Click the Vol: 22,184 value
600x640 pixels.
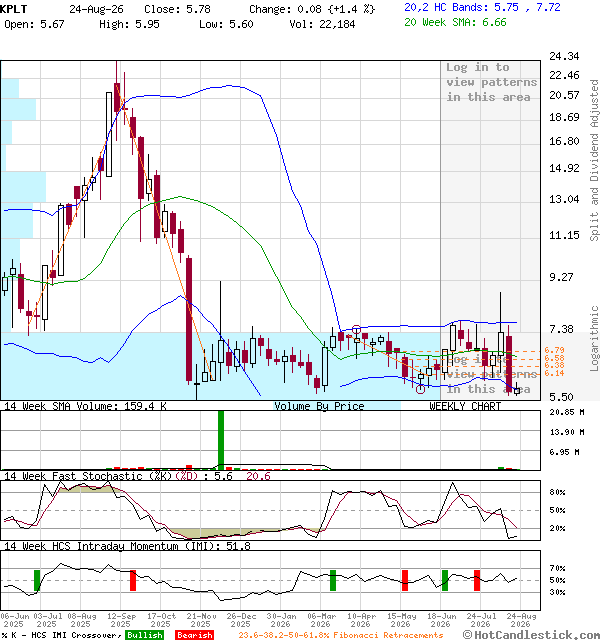[x=322, y=24]
